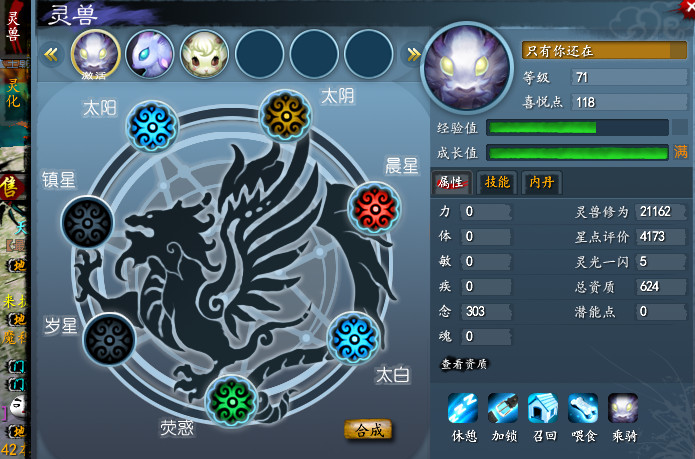Select the golden 太阴 star orb
Viewport: 695px width, 459px height.
pos(285,116)
